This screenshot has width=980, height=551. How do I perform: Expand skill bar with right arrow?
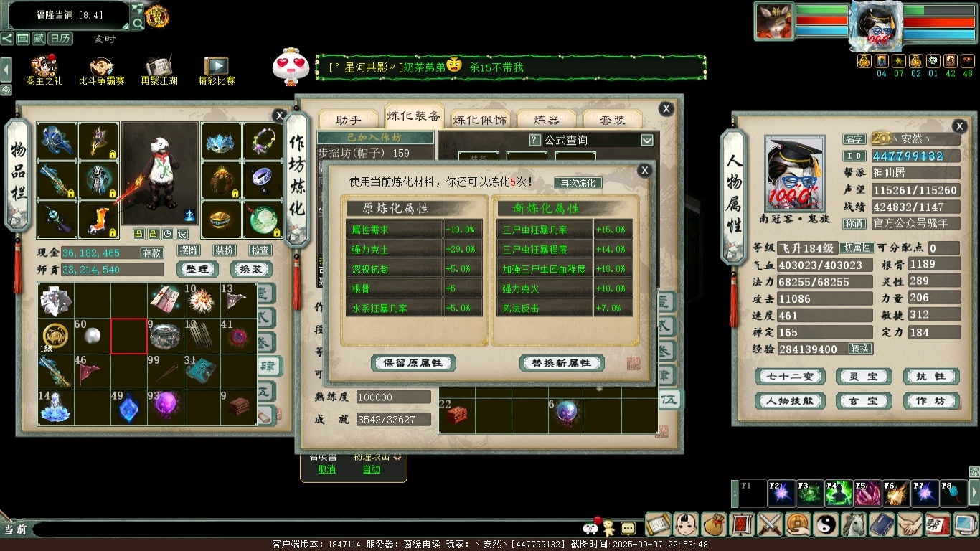[x=974, y=494]
